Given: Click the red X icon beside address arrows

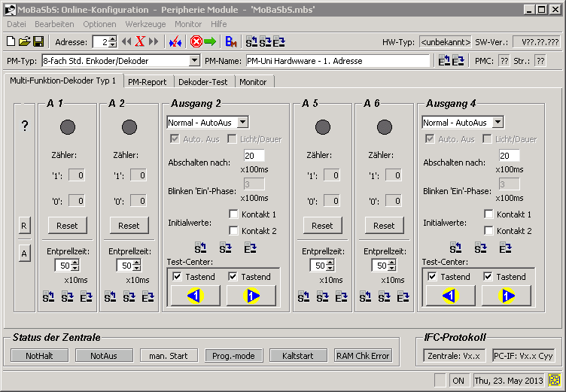Looking at the screenshot, I should coord(140,41).
